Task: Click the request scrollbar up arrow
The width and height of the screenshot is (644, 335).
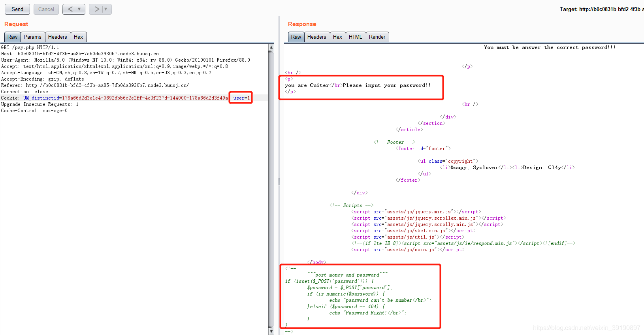Action: point(271,47)
